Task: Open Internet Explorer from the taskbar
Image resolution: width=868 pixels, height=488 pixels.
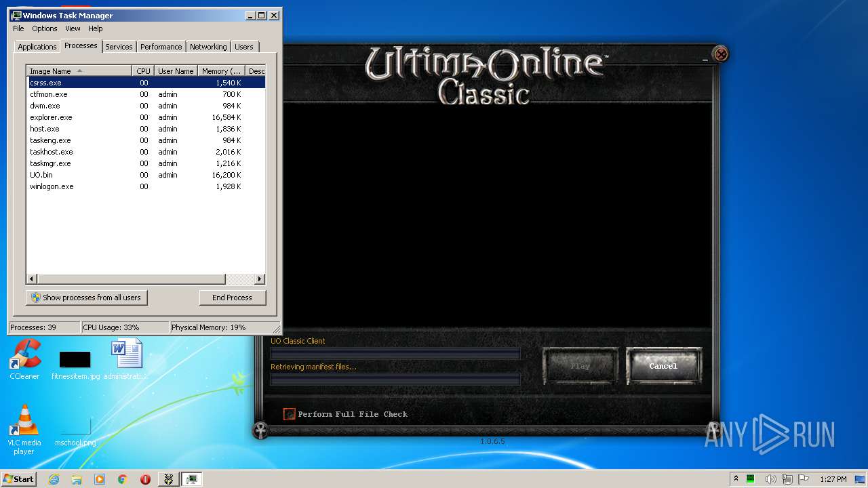Action: (x=54, y=479)
